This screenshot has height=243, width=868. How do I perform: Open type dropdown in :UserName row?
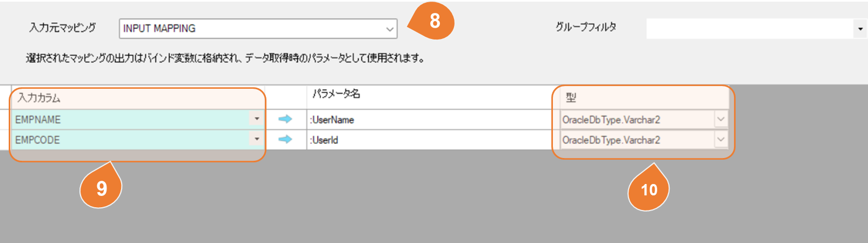click(720, 120)
